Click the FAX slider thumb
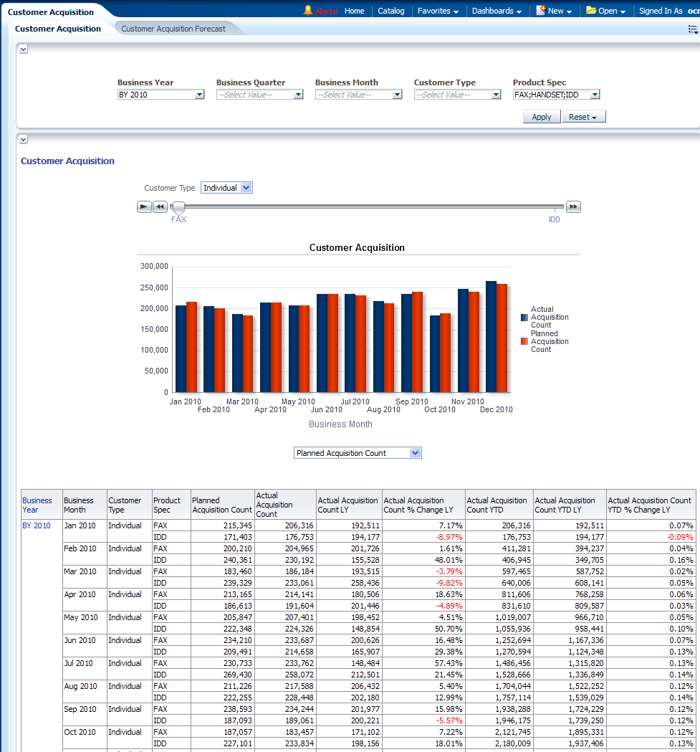This screenshot has width=700, height=752. click(178, 208)
